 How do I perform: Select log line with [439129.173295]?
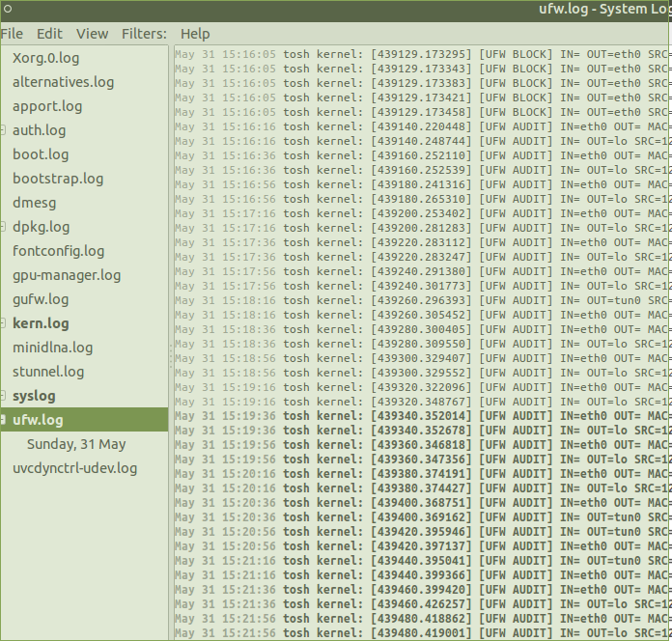coord(423,54)
